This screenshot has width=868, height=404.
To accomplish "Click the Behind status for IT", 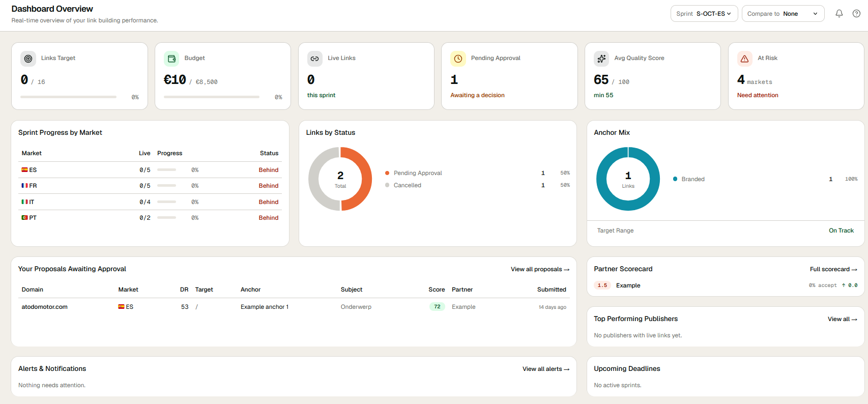I will click(x=268, y=202).
